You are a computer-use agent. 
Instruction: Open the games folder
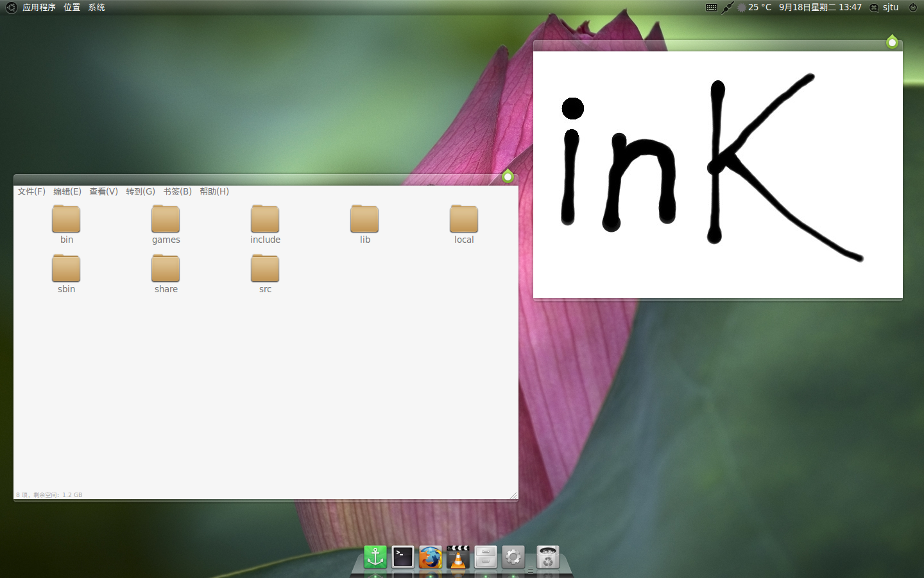166,224
